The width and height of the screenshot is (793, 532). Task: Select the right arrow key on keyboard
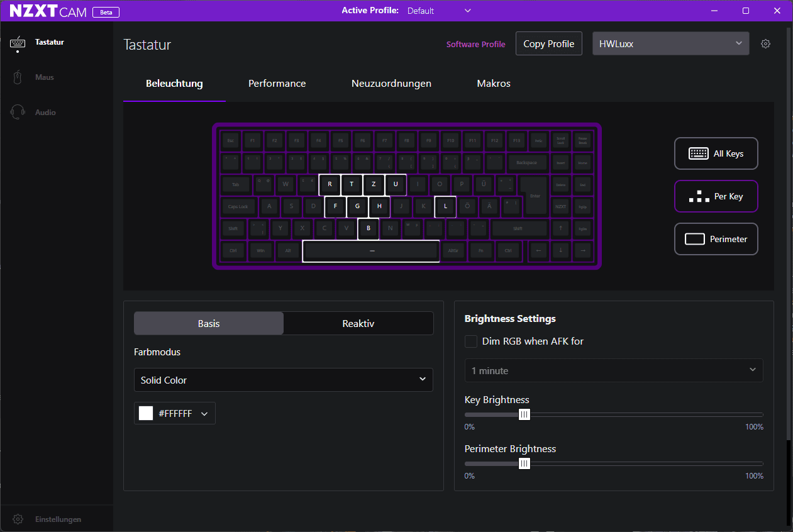tap(583, 250)
